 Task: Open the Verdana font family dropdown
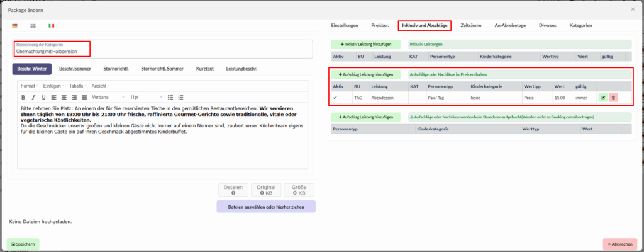coord(108,97)
